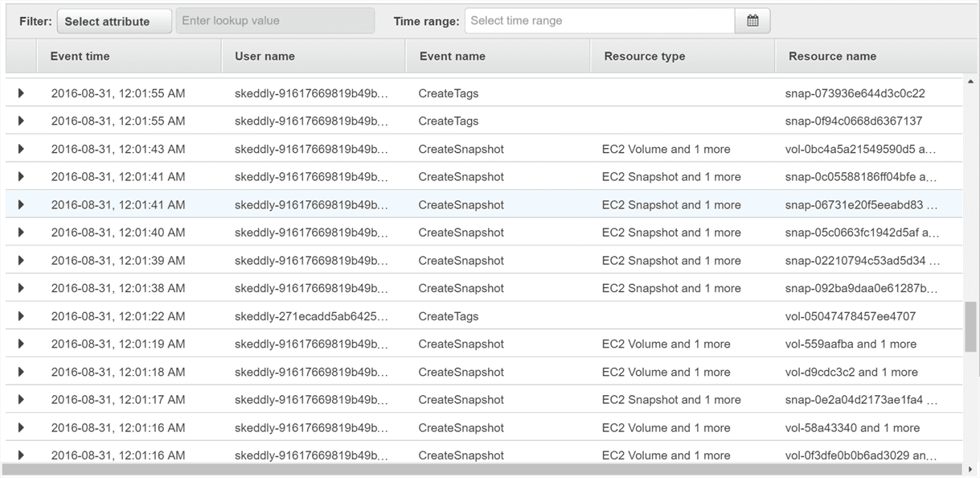Viewport: 980px width, 478px height.
Task: Expand the 12:01:22 AM CreateTags event
Action: (21, 316)
